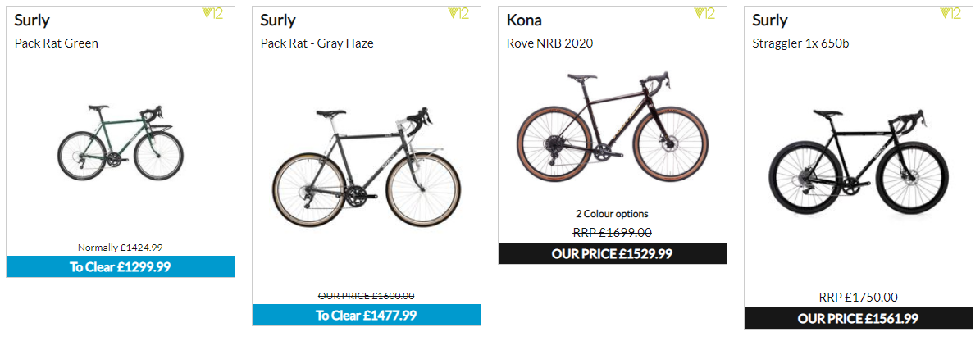Click the V12 icon on Pack Rat Gray Haze card
Viewport: 980px width, 341px height.
tap(458, 14)
